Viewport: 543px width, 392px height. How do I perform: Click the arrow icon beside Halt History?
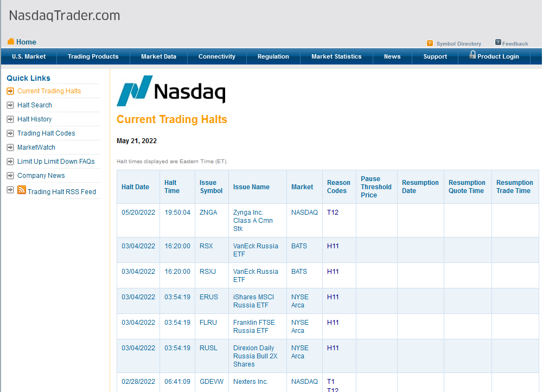(10, 119)
